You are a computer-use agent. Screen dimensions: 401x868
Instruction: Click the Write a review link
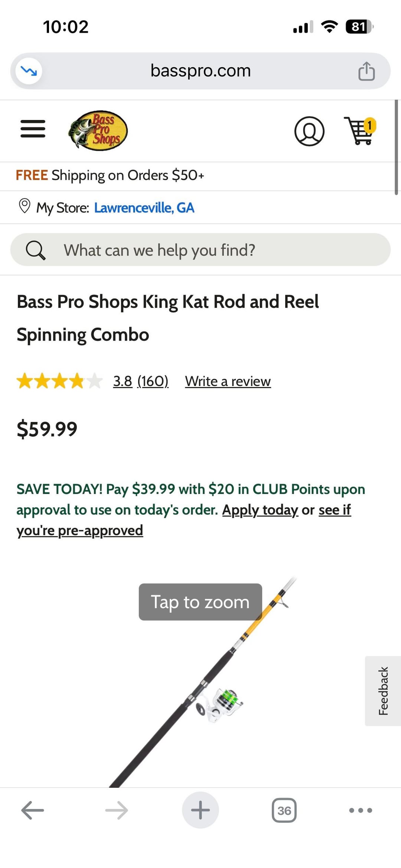tap(228, 381)
